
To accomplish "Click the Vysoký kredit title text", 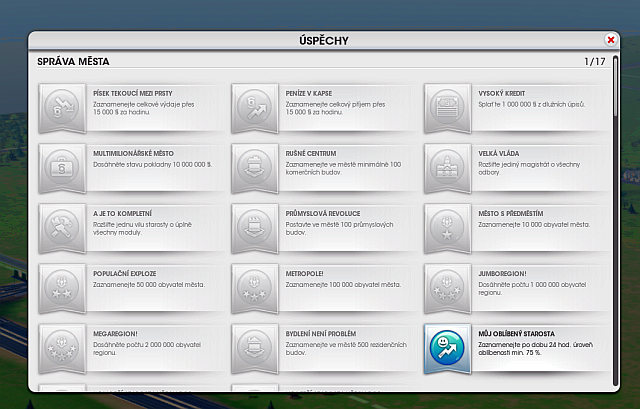I will pyautogui.click(x=502, y=93).
